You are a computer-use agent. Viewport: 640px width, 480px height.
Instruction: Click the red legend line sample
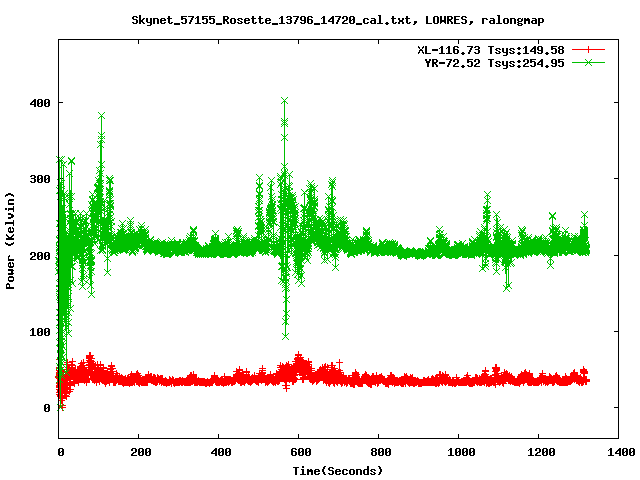point(588,50)
